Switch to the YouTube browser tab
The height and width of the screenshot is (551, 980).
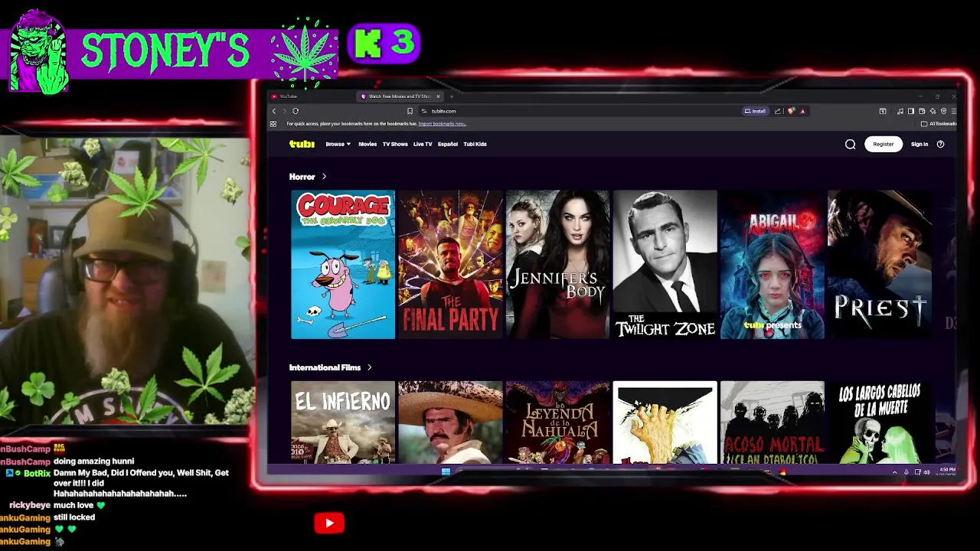coord(310,96)
